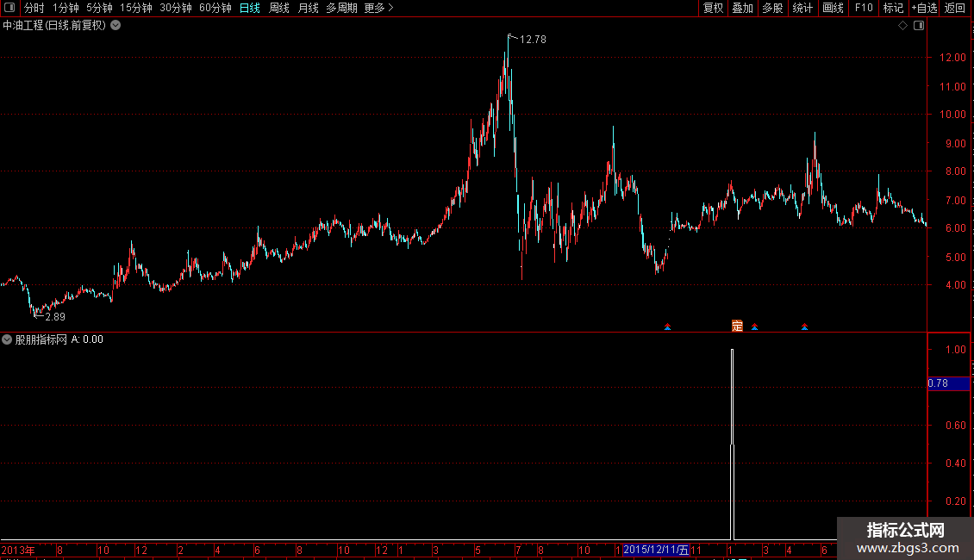Click the info marker right after 定
Viewport: 974px width, 560px height.
[x=755, y=327]
